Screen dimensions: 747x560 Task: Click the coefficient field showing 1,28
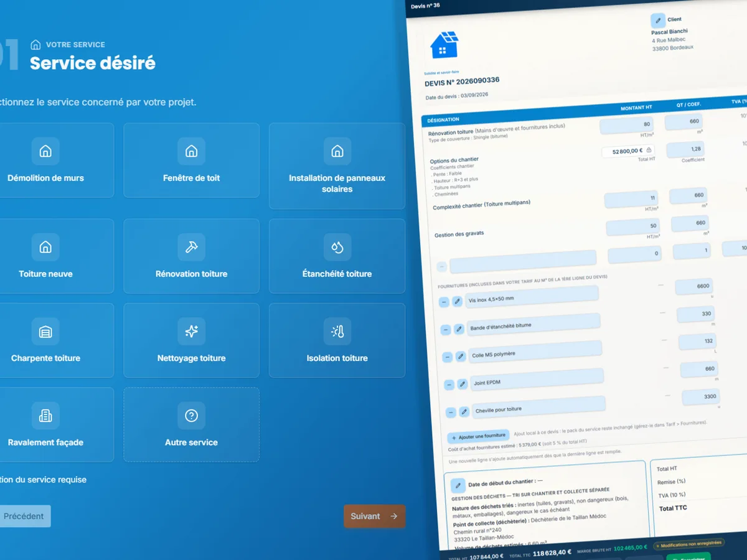(687, 149)
